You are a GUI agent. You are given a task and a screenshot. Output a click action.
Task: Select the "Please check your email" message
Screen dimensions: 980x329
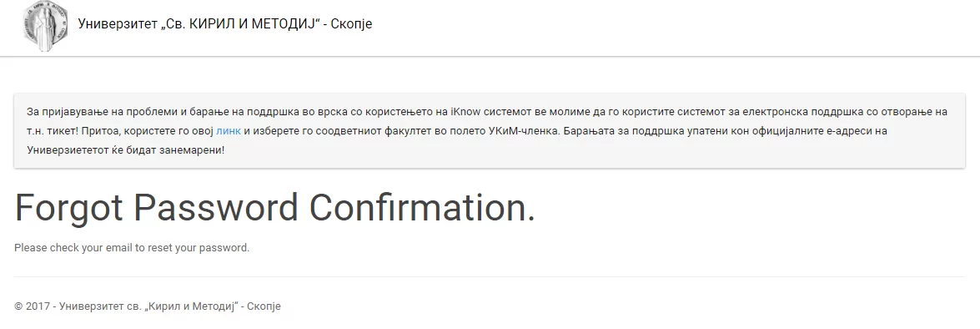pyautogui.click(x=132, y=248)
